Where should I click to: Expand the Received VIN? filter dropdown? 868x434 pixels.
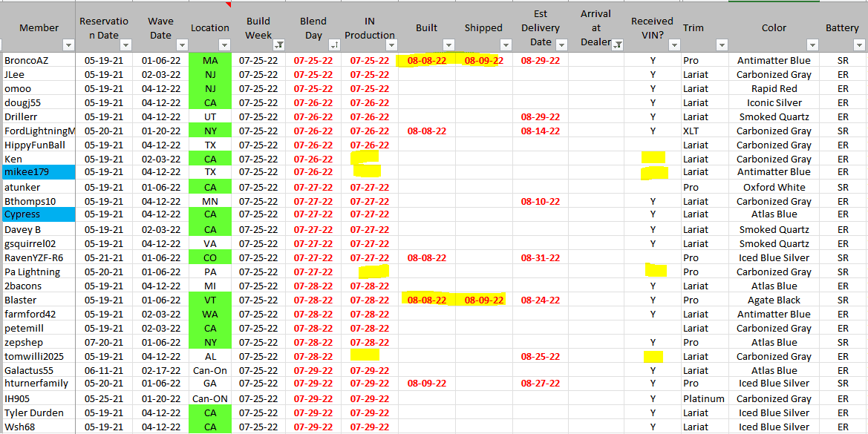coord(673,45)
